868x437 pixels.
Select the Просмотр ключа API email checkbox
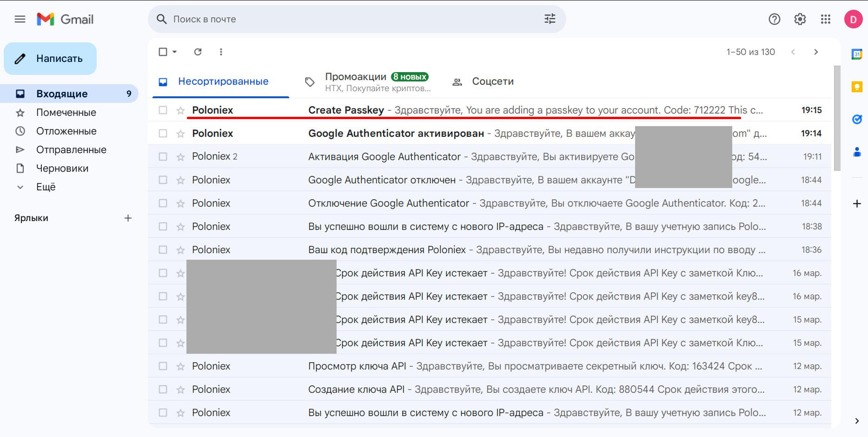click(163, 366)
